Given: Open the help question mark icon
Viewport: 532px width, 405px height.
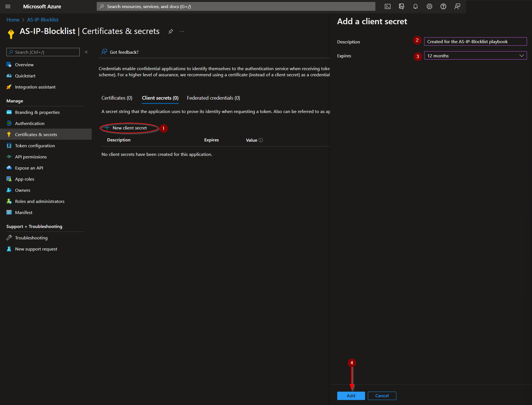Looking at the screenshot, I should [x=443, y=6].
